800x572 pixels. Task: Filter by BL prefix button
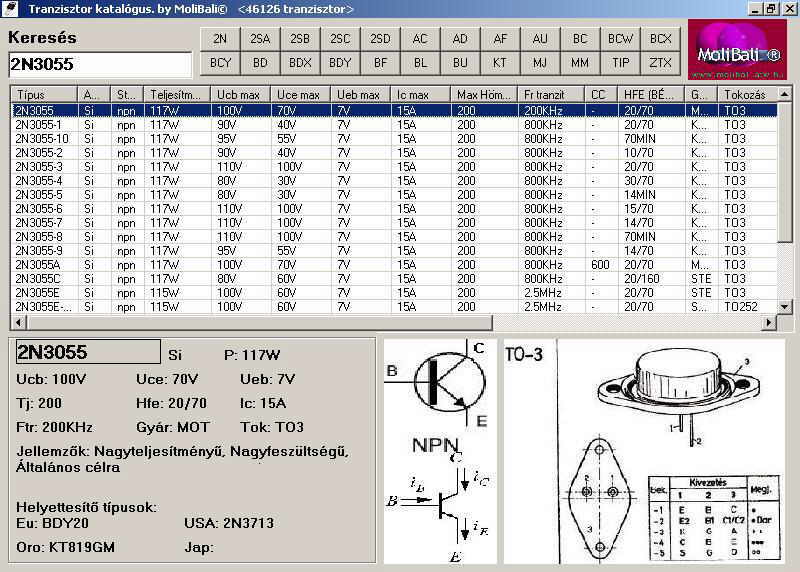(x=420, y=63)
